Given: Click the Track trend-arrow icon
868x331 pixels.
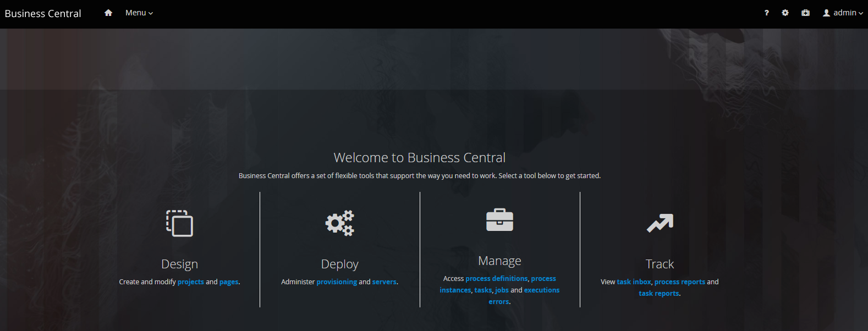Looking at the screenshot, I should tap(660, 223).
